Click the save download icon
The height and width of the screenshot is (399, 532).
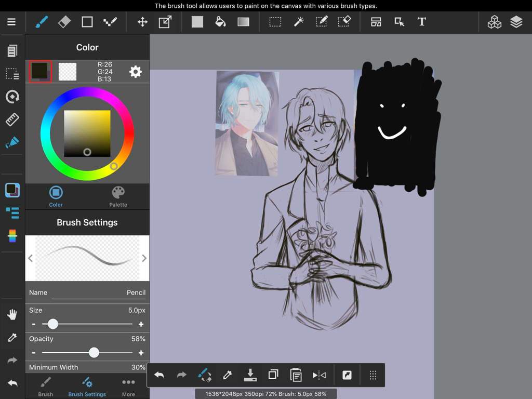click(x=250, y=375)
